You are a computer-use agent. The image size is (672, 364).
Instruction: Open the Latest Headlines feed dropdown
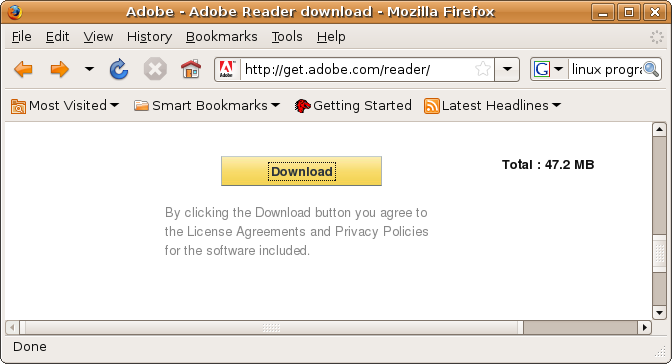pyautogui.click(x=492, y=105)
